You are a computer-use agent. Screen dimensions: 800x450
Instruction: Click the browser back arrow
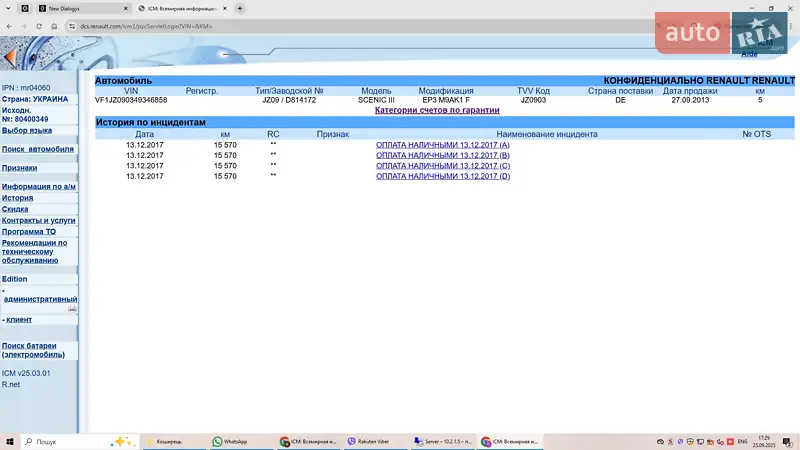[11, 26]
